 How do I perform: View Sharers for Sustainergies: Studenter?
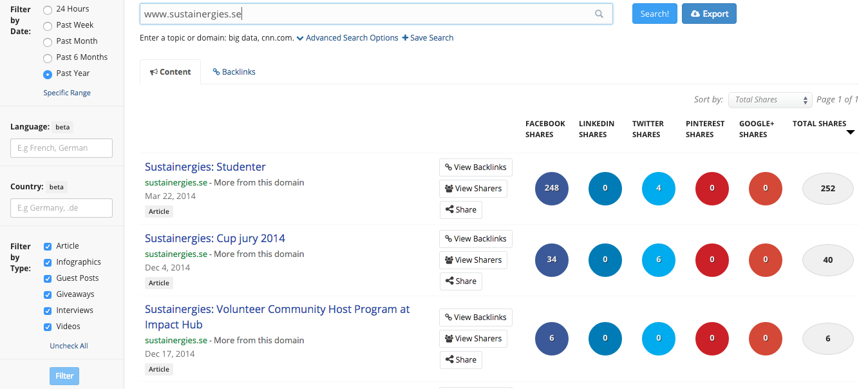(x=473, y=189)
